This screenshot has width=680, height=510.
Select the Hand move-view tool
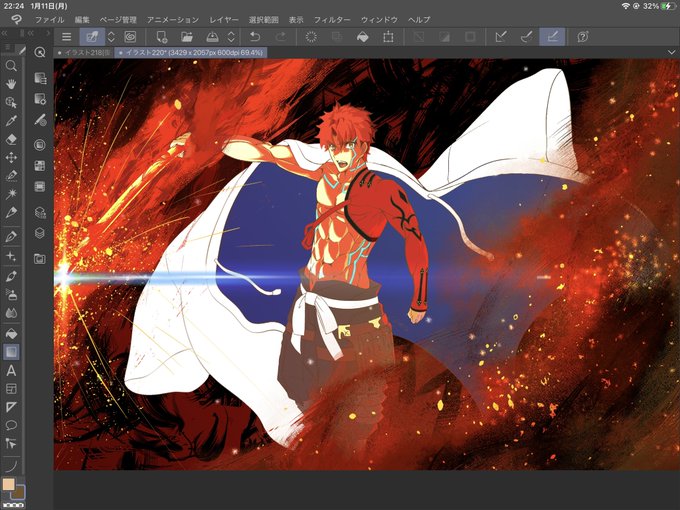11,84
